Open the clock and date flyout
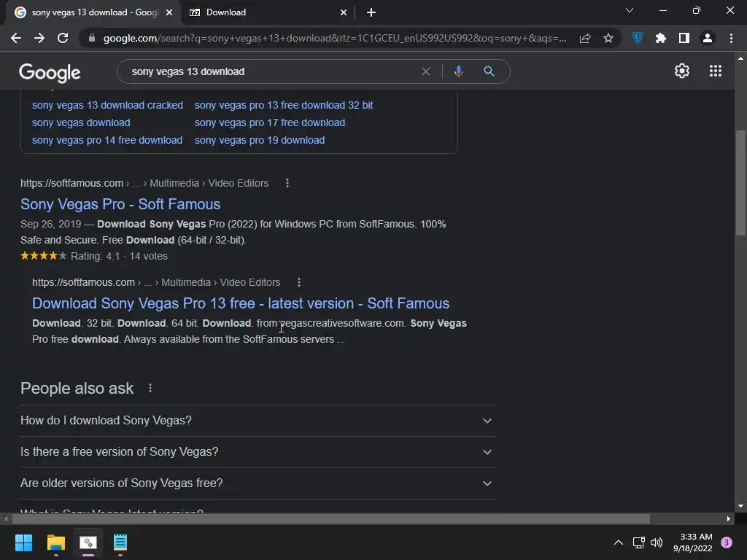 pos(693,542)
